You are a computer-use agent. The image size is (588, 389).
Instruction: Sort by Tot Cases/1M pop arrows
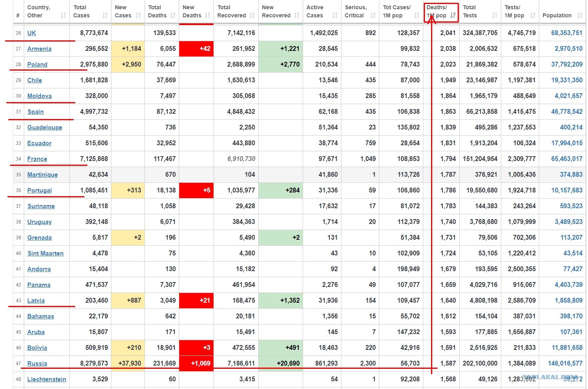click(417, 15)
